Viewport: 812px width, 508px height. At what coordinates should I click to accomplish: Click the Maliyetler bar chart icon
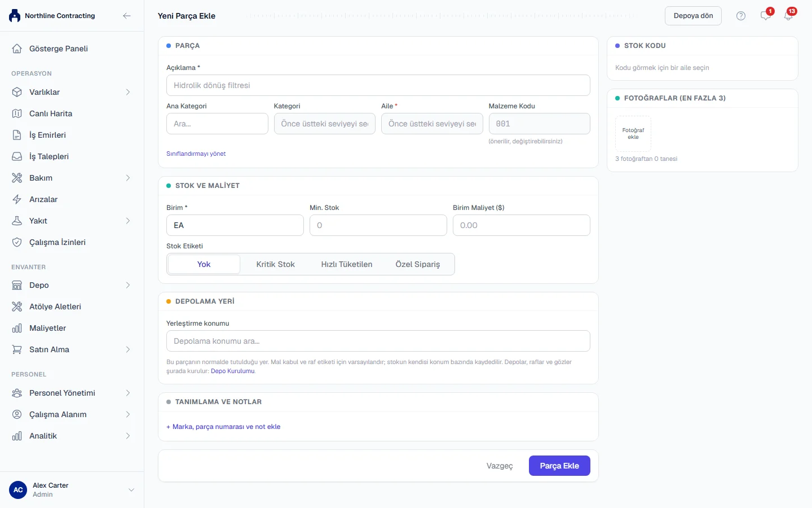point(17,328)
